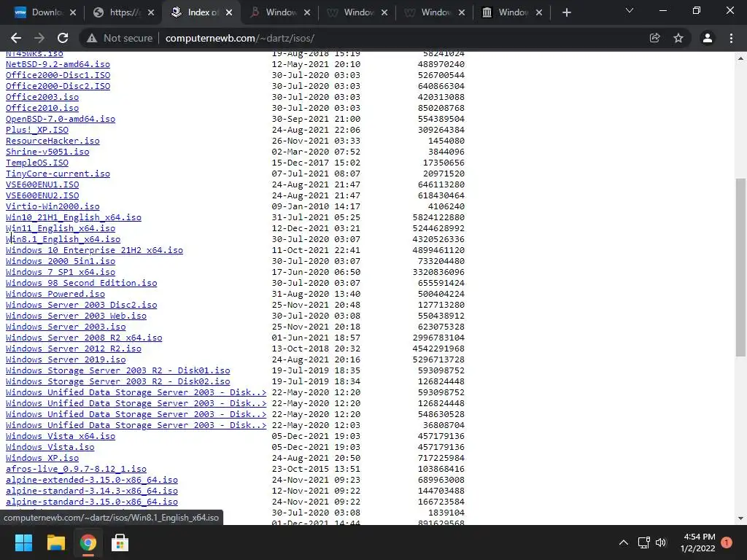Open File Explorer from the taskbar
747x560 pixels.
click(55, 542)
